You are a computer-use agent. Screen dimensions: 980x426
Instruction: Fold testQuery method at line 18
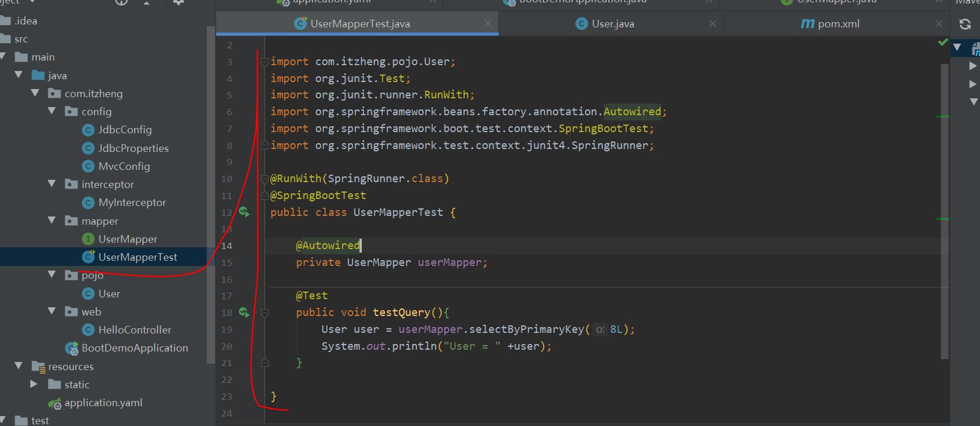pyautogui.click(x=265, y=313)
